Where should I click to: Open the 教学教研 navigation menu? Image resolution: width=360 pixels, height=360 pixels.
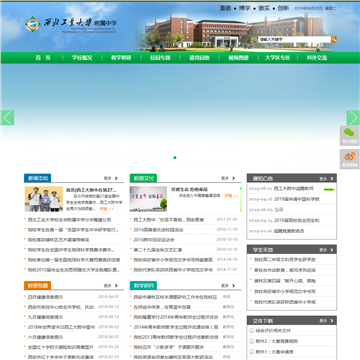(x=121, y=58)
